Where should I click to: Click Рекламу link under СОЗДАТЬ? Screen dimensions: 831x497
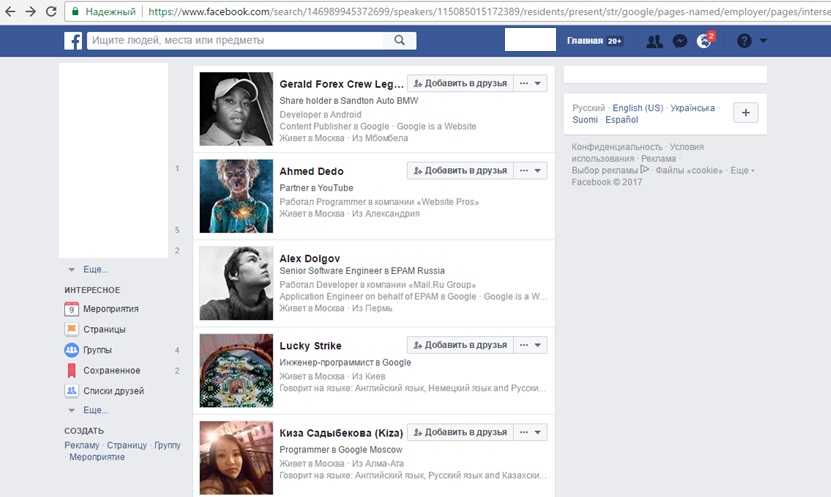click(82, 445)
